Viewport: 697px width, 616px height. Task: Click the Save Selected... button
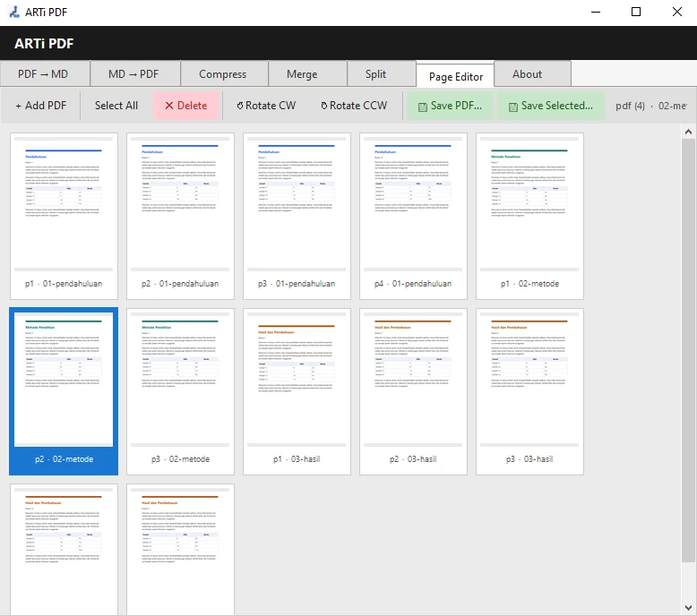(x=551, y=106)
